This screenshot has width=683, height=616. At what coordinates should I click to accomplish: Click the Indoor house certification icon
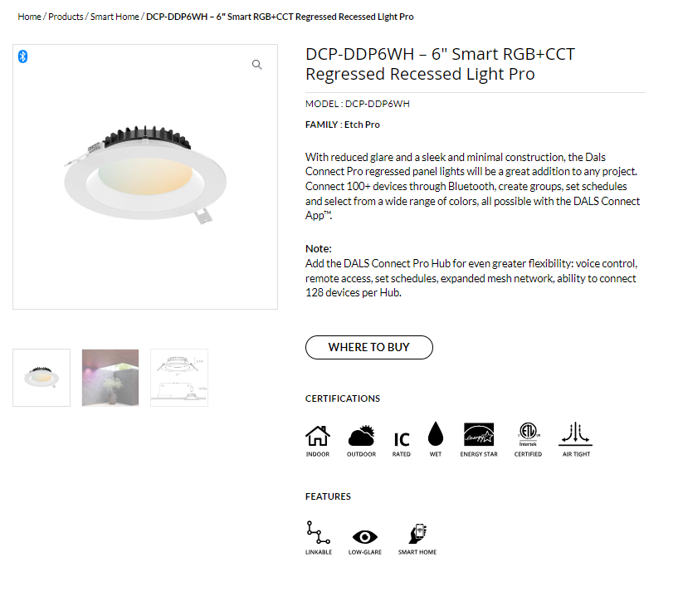[x=318, y=436]
